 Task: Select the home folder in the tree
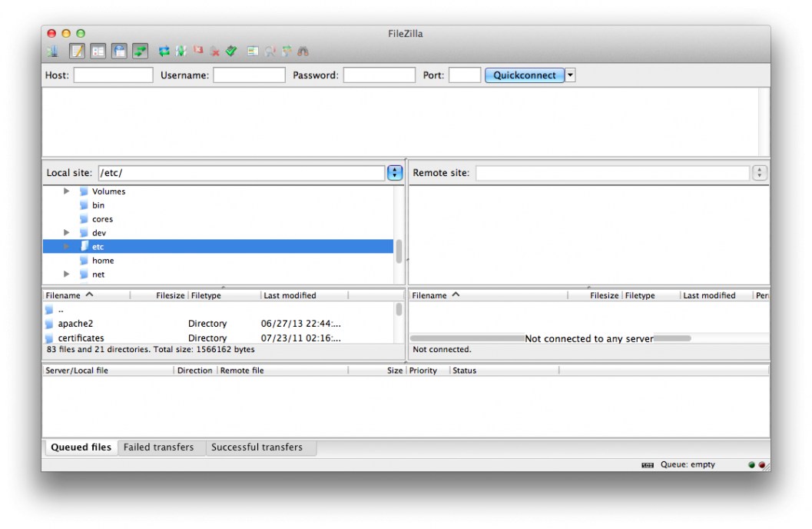pos(103,261)
